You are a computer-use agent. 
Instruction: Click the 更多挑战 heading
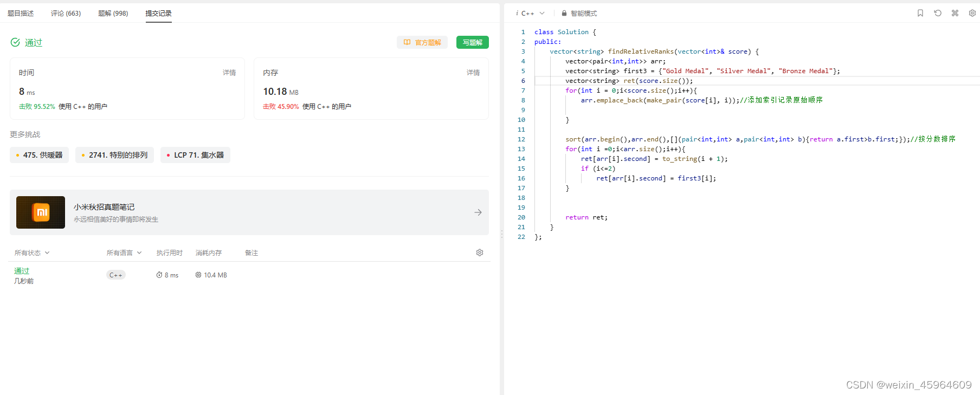click(x=25, y=134)
